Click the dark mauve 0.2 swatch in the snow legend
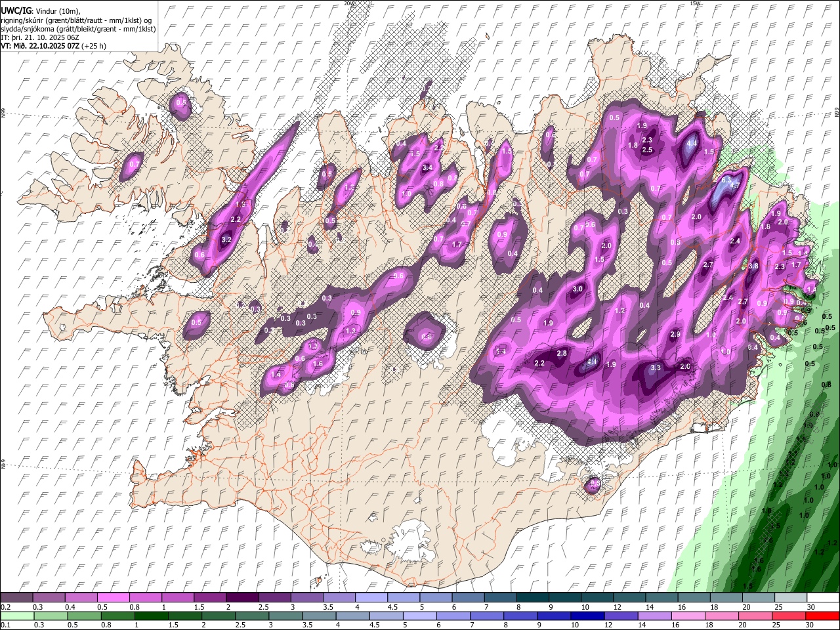840x630 pixels. point(16,598)
